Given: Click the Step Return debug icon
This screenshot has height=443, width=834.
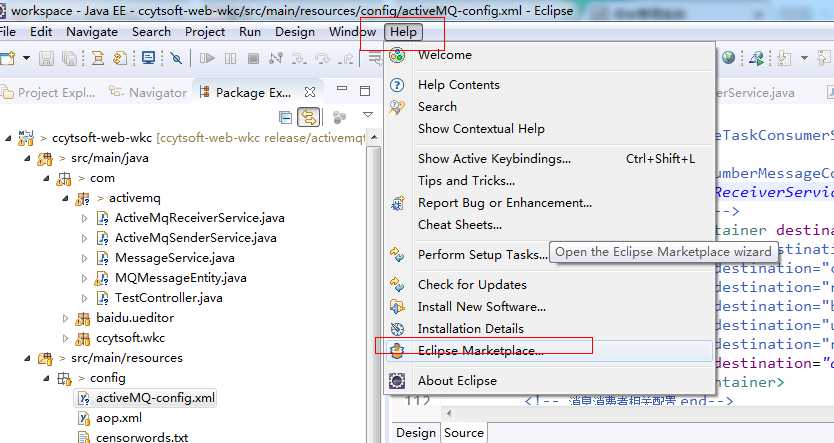Looking at the screenshot, I should pyautogui.click(x=346, y=58).
